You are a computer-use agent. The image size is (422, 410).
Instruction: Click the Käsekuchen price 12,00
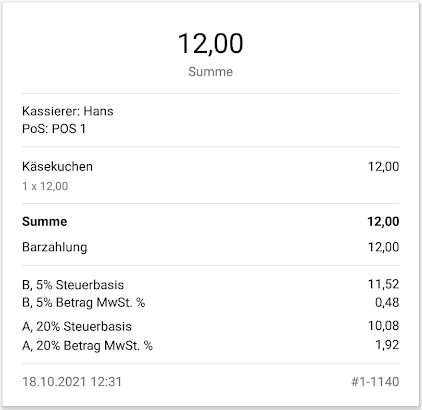(x=383, y=166)
